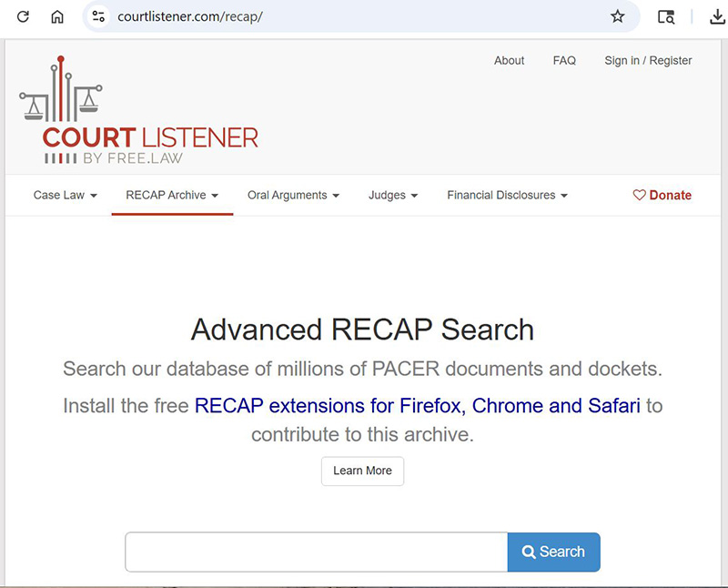Expand the Case Law dropdown
The image size is (728, 588).
pyautogui.click(x=64, y=195)
